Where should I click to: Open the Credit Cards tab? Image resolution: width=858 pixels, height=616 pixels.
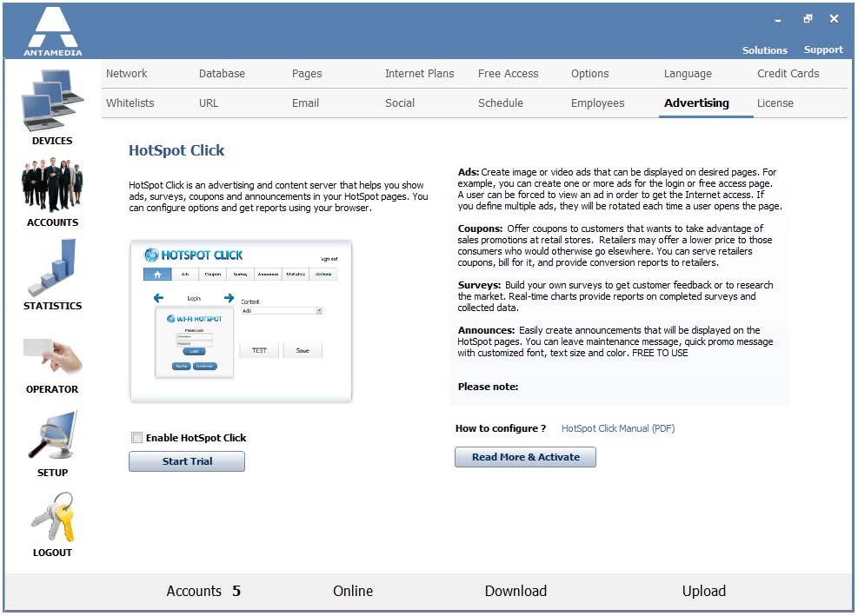[x=788, y=73]
